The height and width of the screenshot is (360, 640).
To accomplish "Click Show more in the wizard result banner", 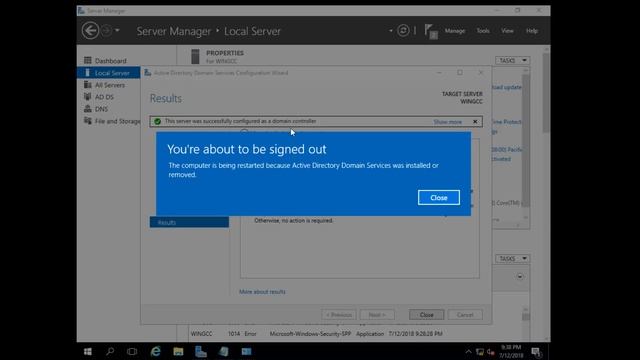I will click(447, 122).
